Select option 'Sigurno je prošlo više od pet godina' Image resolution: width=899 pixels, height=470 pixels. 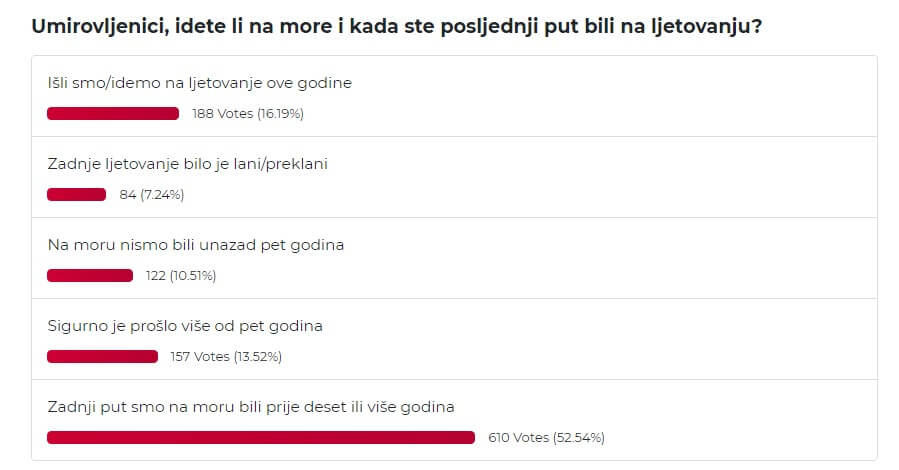(185, 326)
